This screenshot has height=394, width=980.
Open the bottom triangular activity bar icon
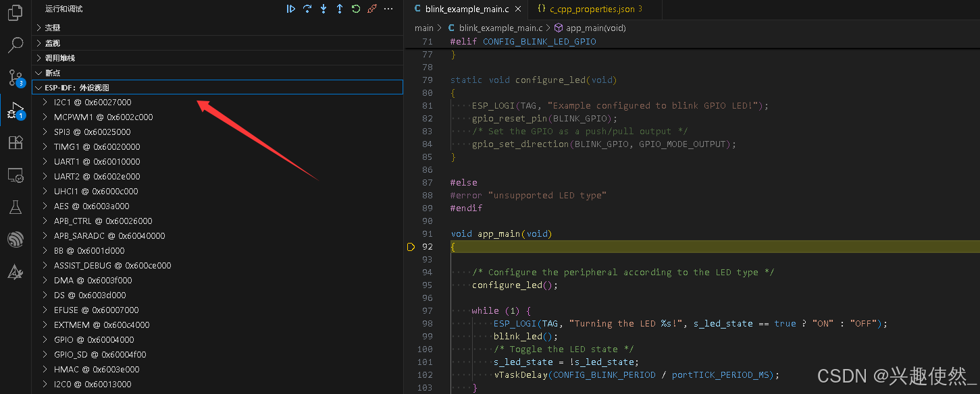[15, 273]
